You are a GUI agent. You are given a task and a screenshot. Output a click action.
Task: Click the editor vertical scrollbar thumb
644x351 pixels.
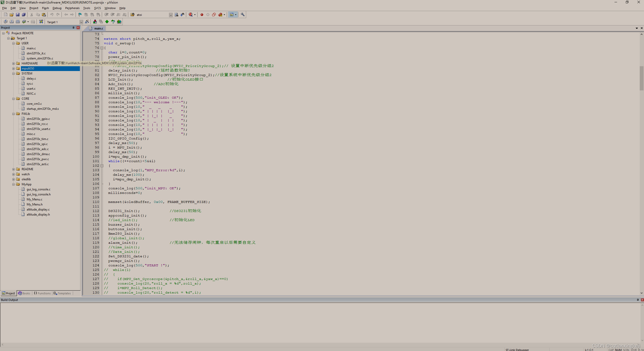(641, 78)
